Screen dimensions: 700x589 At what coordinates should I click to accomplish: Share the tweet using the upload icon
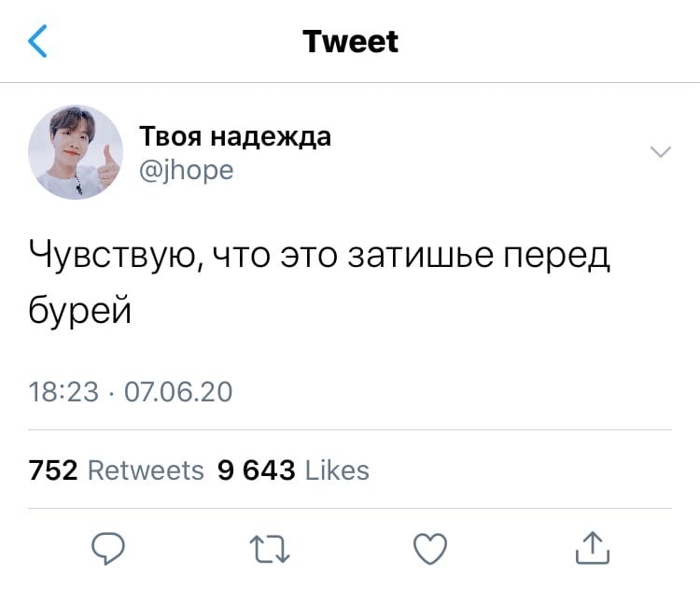(x=593, y=548)
